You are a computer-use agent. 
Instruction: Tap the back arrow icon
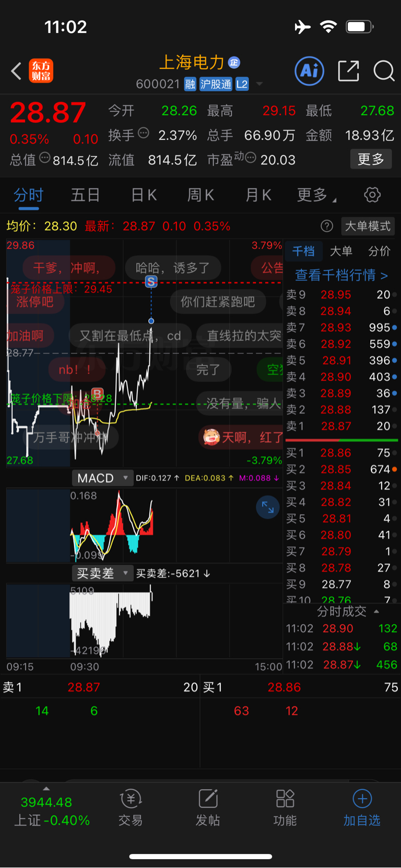[16, 71]
